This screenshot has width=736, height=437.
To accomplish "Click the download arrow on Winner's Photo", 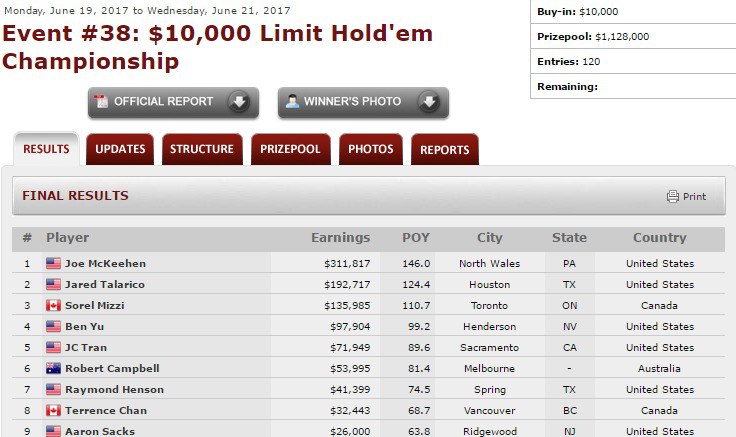I will 428,102.
